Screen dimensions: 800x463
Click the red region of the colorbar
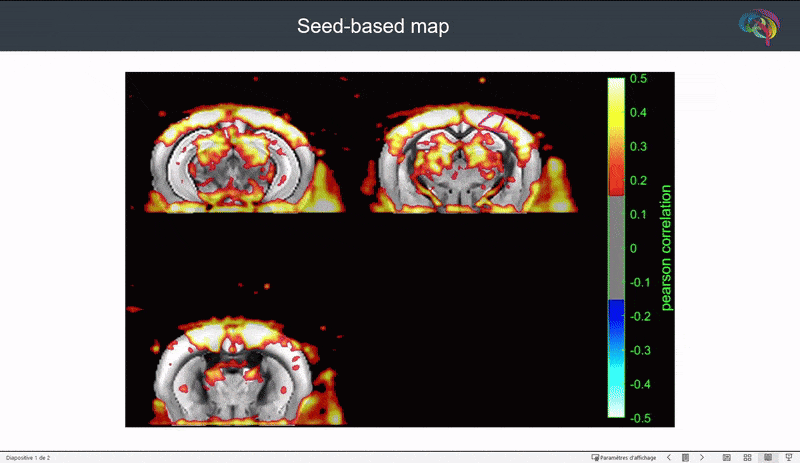[x=616, y=182]
